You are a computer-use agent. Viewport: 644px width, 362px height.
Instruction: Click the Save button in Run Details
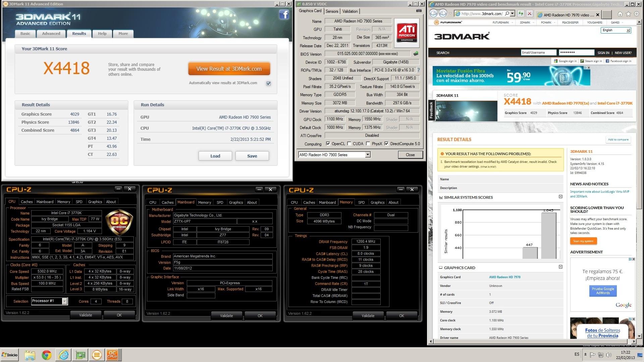click(x=252, y=156)
